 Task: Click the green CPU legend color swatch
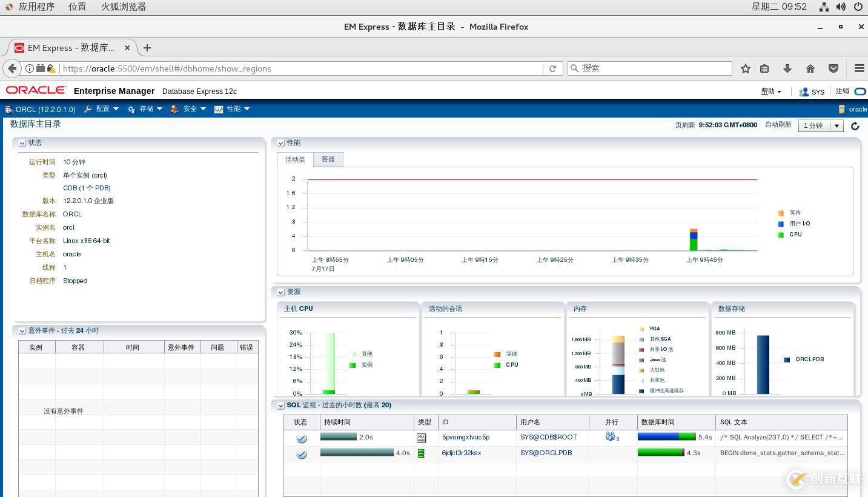pos(781,235)
